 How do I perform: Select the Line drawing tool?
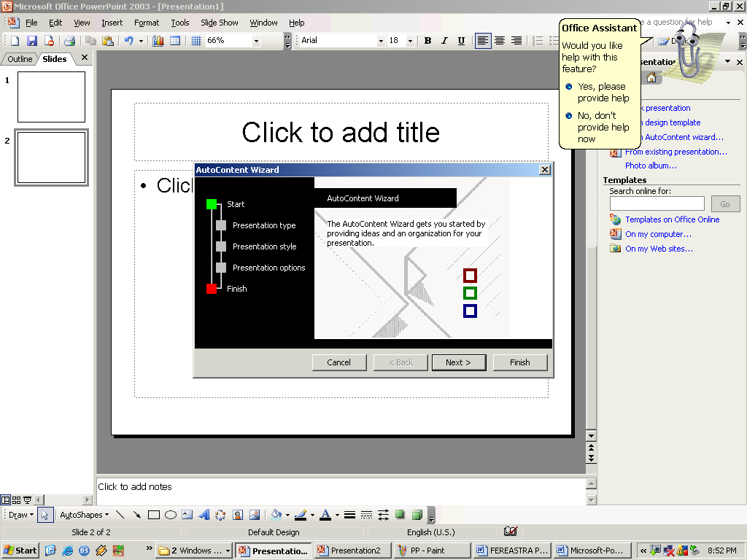(120, 515)
